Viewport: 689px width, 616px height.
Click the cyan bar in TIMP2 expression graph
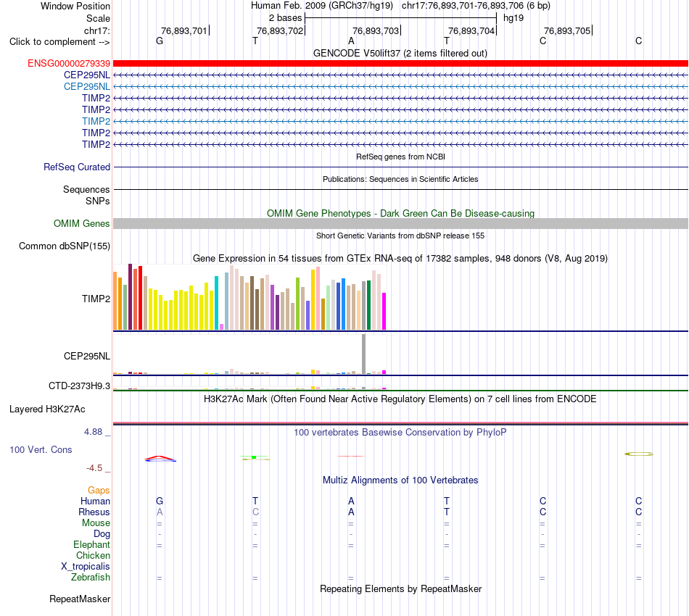[216, 303]
